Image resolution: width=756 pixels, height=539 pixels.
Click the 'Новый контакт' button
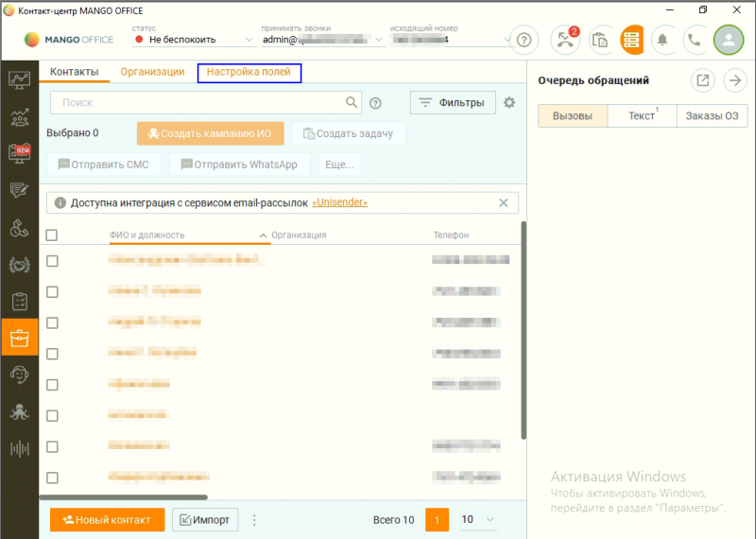point(107,519)
